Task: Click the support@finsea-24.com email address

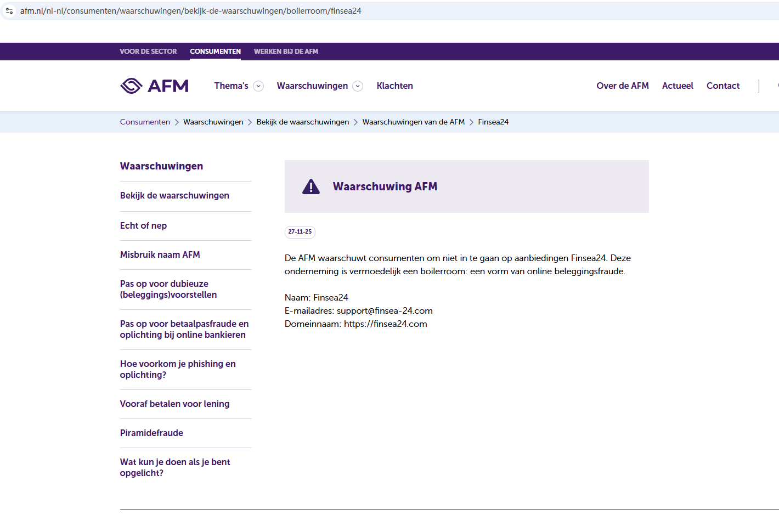Action: 385,311
